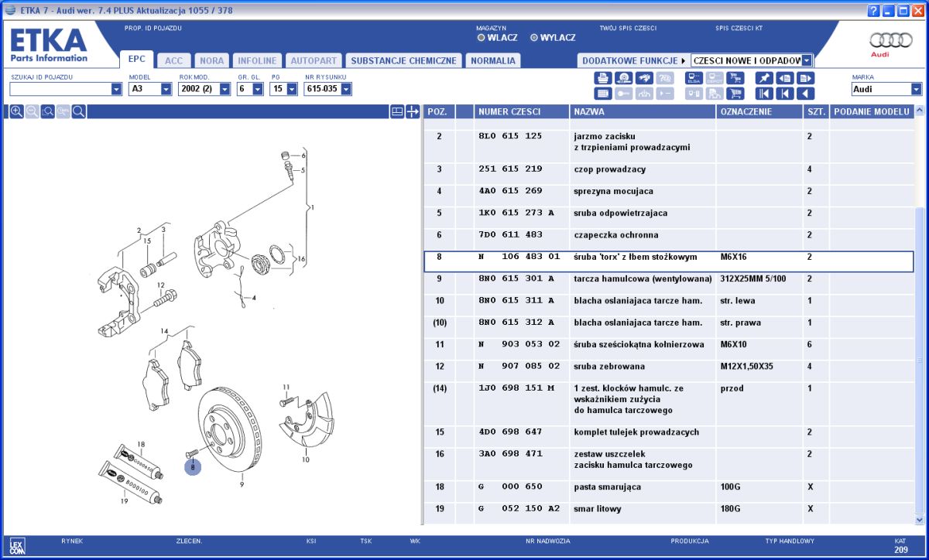
Task: Click the map market icon
Action: click(644, 78)
